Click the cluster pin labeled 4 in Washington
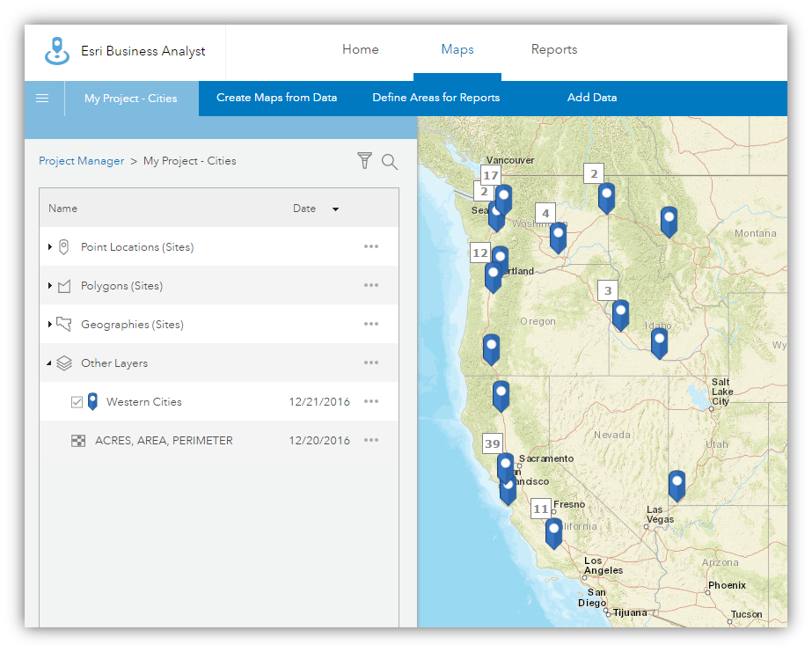Viewport: 812px width, 652px height. tap(558, 238)
